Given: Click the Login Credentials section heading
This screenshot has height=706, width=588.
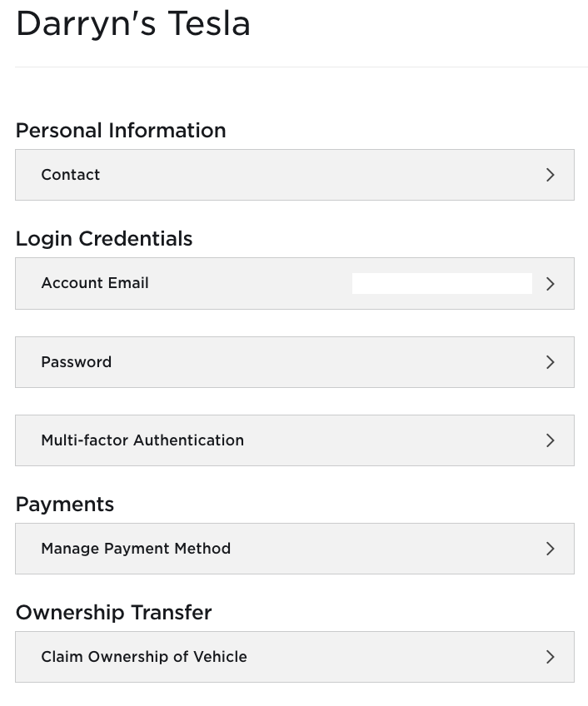Looking at the screenshot, I should click(x=104, y=239).
